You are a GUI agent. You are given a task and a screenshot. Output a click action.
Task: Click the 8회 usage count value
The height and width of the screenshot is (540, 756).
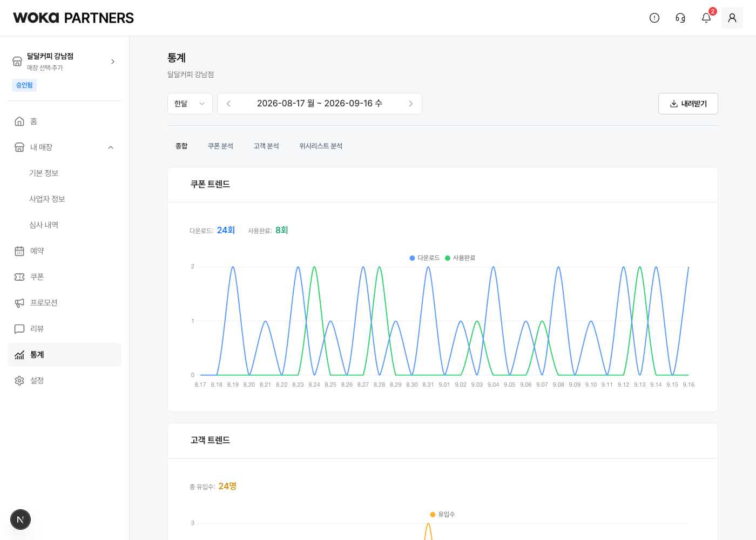[x=282, y=230]
